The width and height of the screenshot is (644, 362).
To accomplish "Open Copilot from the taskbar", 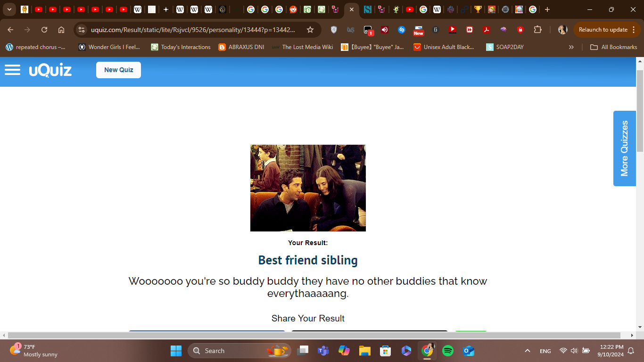I will tap(344, 351).
